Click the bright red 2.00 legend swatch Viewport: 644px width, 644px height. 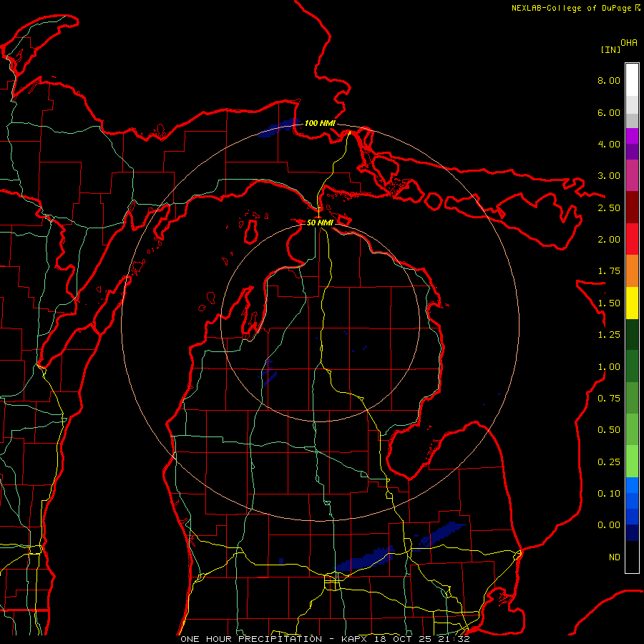pyautogui.click(x=632, y=239)
